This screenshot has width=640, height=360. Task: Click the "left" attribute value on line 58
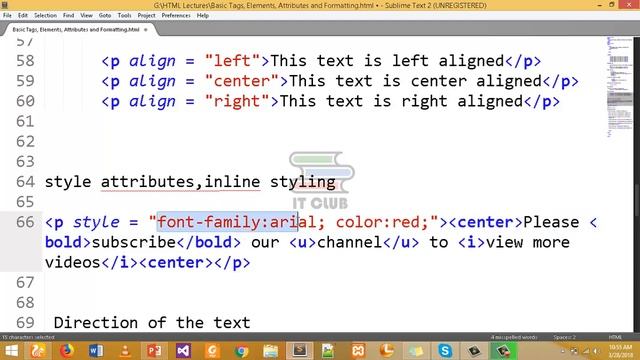(x=233, y=61)
